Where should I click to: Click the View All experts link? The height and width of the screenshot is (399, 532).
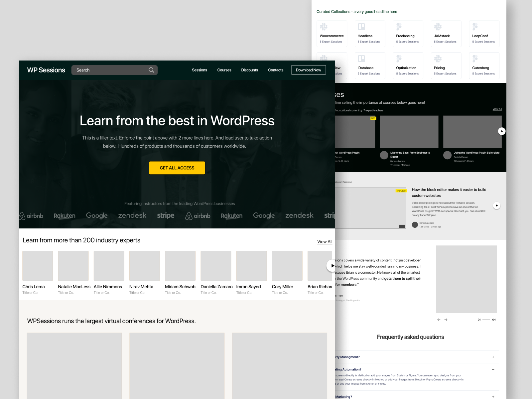point(324,241)
